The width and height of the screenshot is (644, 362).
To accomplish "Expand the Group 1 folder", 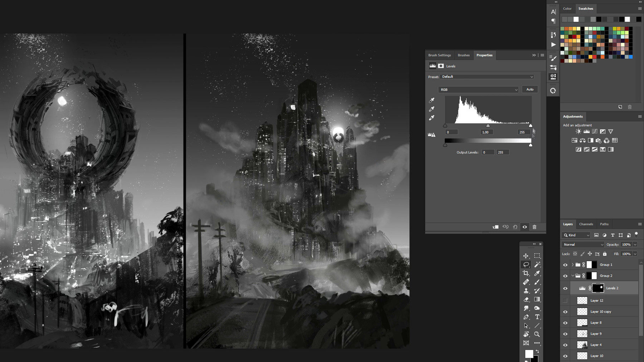I will click(572, 265).
